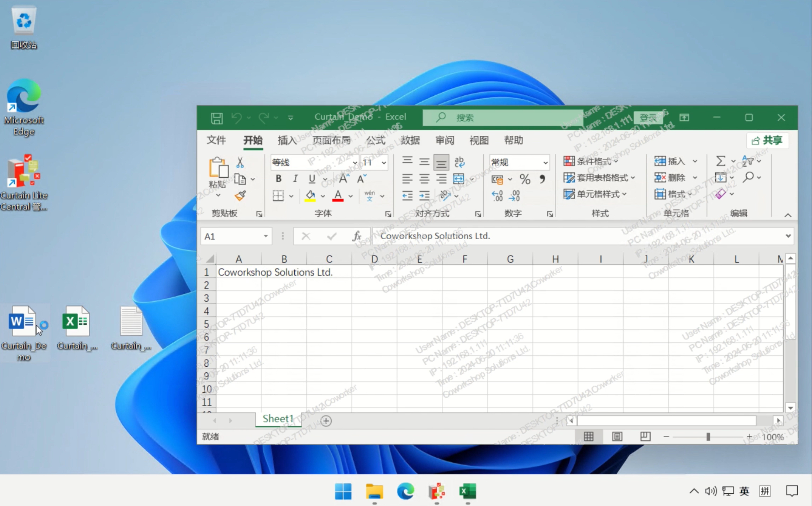Click AutoSum sigma icon
This screenshot has width=812, height=506.
coord(721,161)
